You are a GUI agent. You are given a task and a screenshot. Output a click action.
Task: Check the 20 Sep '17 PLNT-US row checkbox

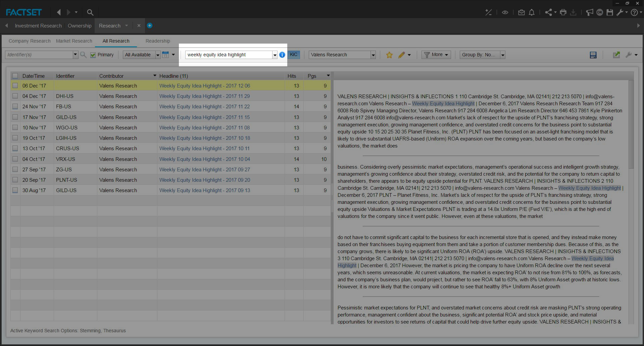click(x=15, y=180)
